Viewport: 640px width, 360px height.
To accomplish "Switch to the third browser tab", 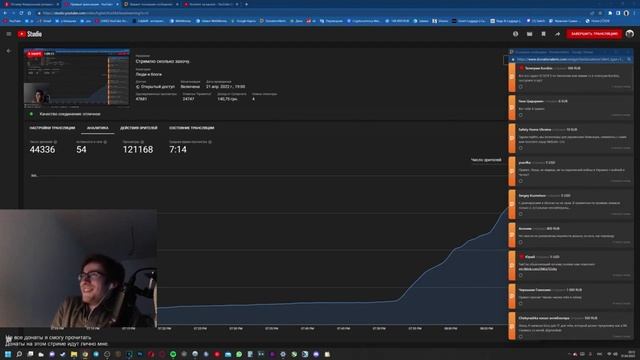I will tap(151, 4).
